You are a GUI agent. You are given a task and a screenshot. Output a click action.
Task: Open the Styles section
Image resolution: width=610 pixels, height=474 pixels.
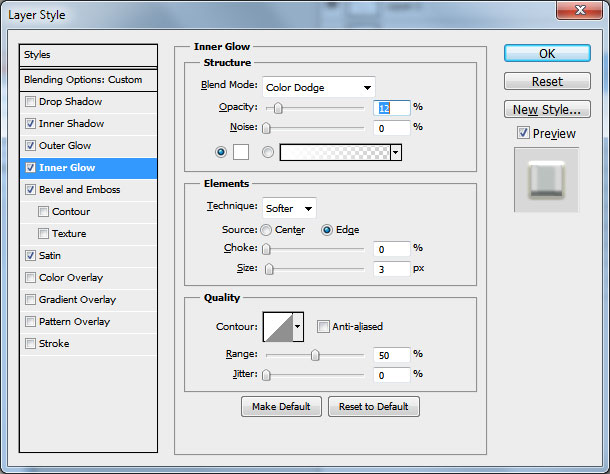[x=88, y=55]
